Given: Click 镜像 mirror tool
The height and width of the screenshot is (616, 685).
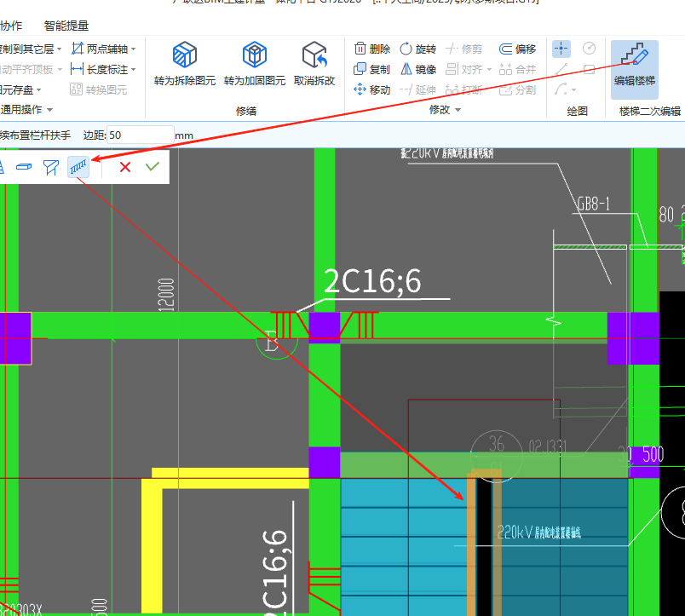Looking at the screenshot, I should 418,70.
